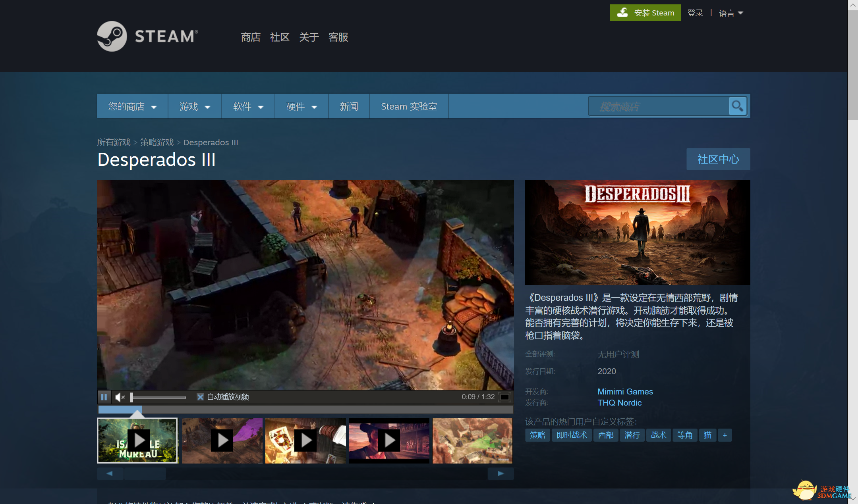Open the 语言 language dropdown
Image resolution: width=858 pixels, height=504 pixels.
731,13
